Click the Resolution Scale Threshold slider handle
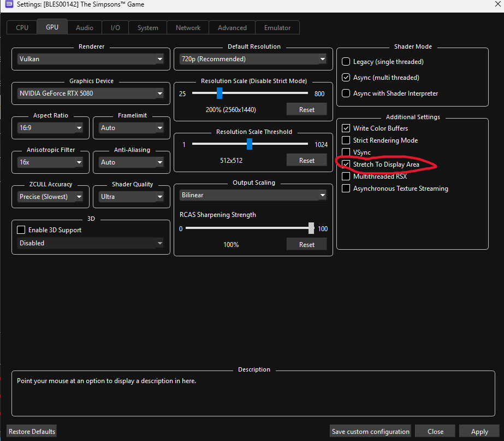The height and width of the screenshot is (441, 504). pyautogui.click(x=250, y=144)
